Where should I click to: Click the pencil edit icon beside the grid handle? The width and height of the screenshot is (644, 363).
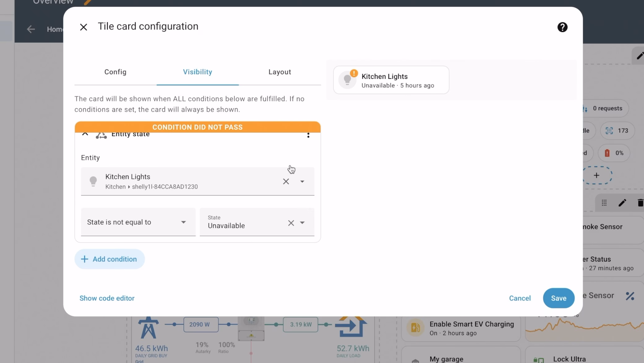coord(622,203)
